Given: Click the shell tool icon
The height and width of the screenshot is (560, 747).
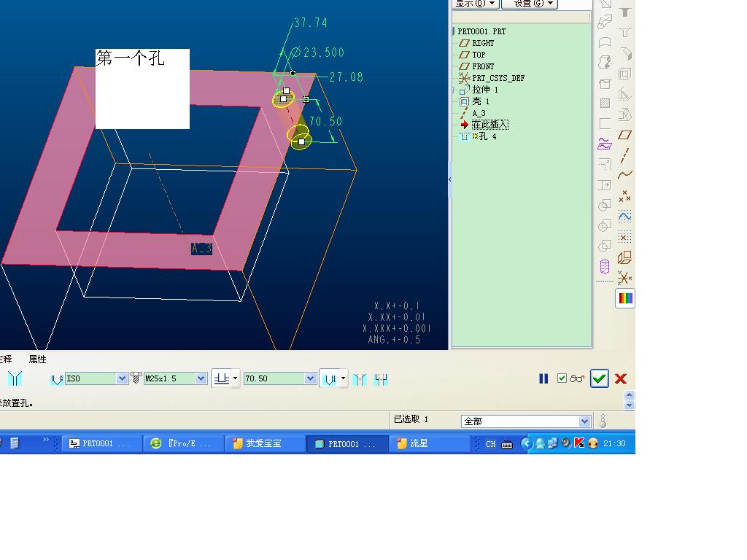Looking at the screenshot, I should click(624, 74).
